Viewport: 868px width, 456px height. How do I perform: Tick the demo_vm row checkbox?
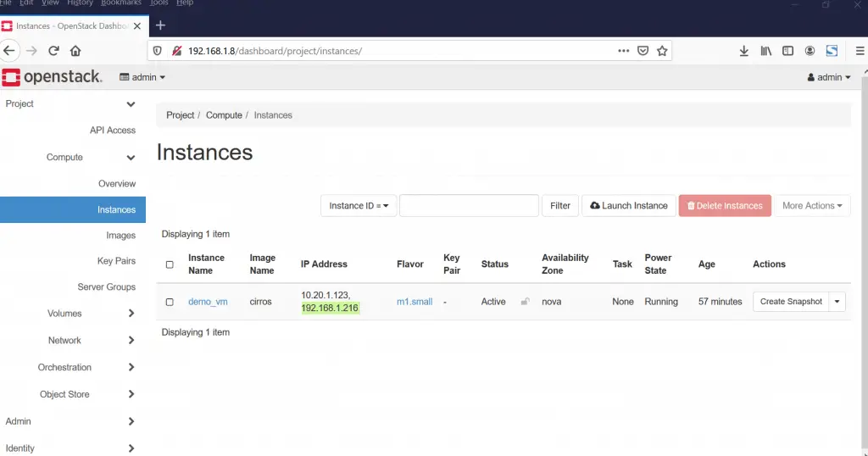tap(170, 302)
